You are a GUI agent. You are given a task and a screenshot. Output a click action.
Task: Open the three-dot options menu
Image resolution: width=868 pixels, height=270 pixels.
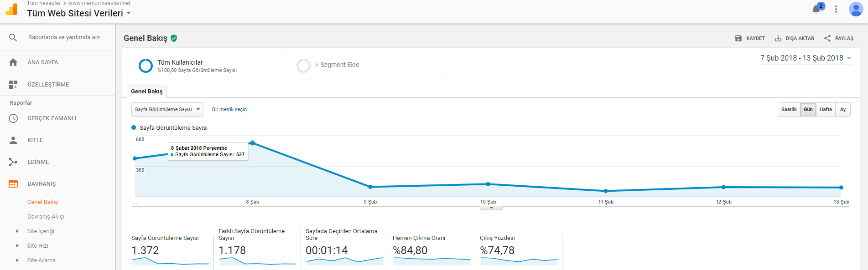pyautogui.click(x=836, y=9)
